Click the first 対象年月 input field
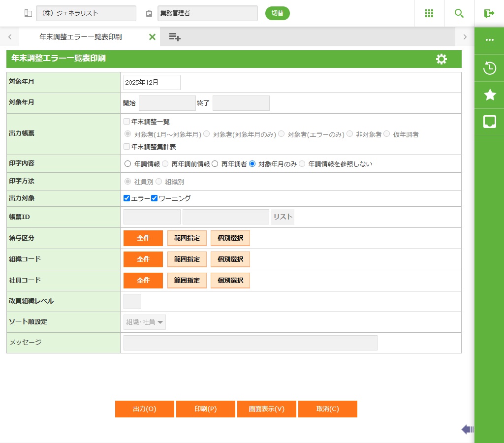Image resolution: width=504 pixels, height=443 pixels. click(x=152, y=83)
